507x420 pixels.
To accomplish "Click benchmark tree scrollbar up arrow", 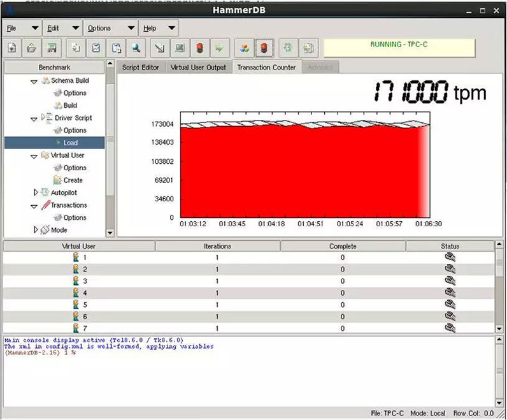I will (110, 64).
